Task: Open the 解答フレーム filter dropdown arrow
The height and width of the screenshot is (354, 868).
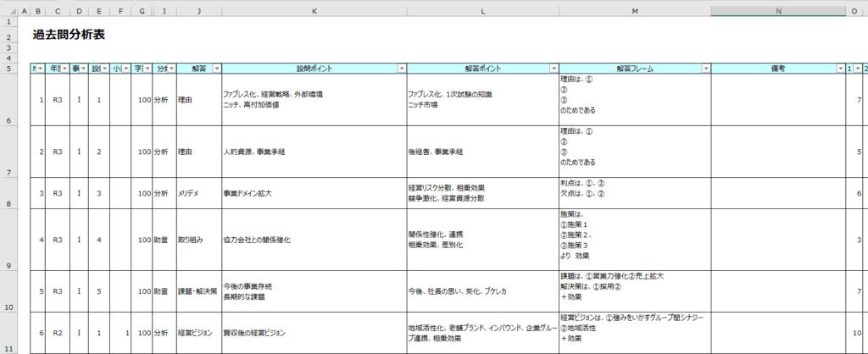Action: 706,68
